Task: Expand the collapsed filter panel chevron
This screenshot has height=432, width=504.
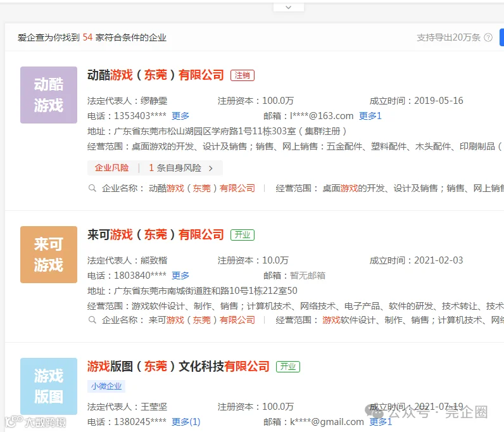Action: (288, 7)
